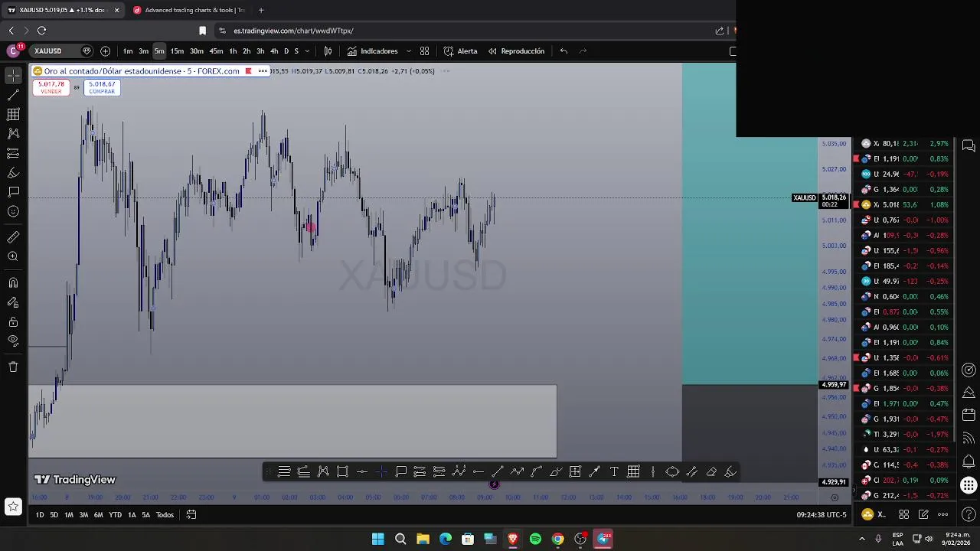The image size is (980, 551).
Task: Open the go to date calendar icon
Action: pyautogui.click(x=191, y=515)
